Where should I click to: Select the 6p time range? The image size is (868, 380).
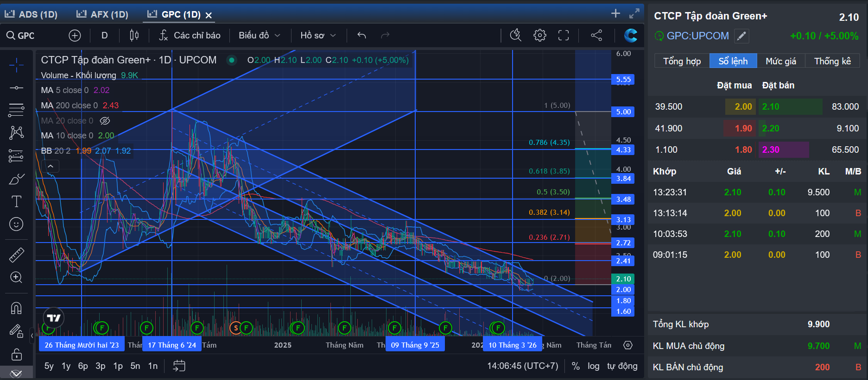click(83, 366)
